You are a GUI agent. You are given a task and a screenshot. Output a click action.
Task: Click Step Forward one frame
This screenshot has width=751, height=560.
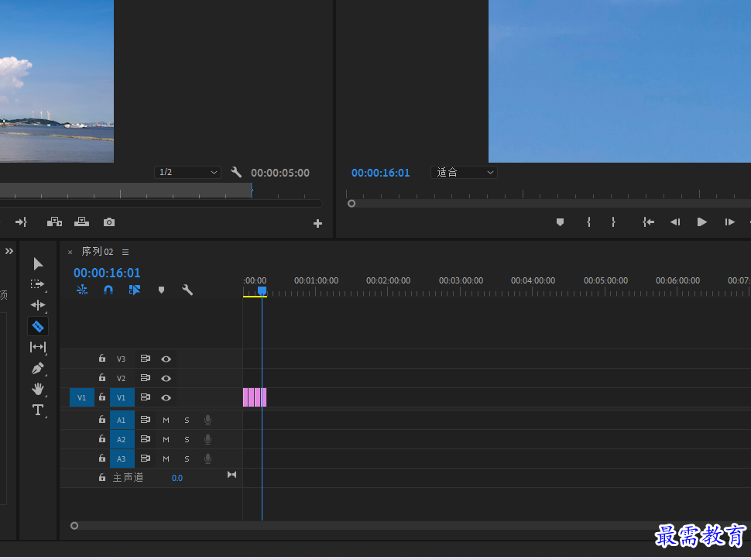click(729, 222)
